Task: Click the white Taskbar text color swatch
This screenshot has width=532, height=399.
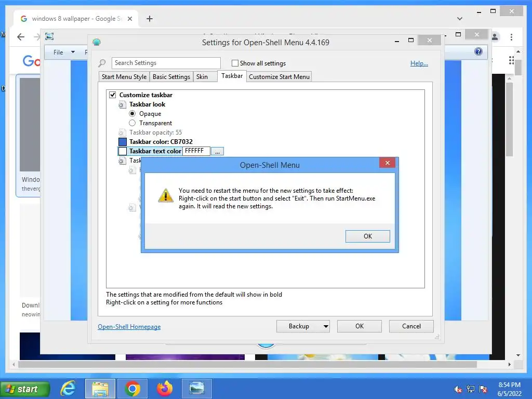Action: (123, 151)
